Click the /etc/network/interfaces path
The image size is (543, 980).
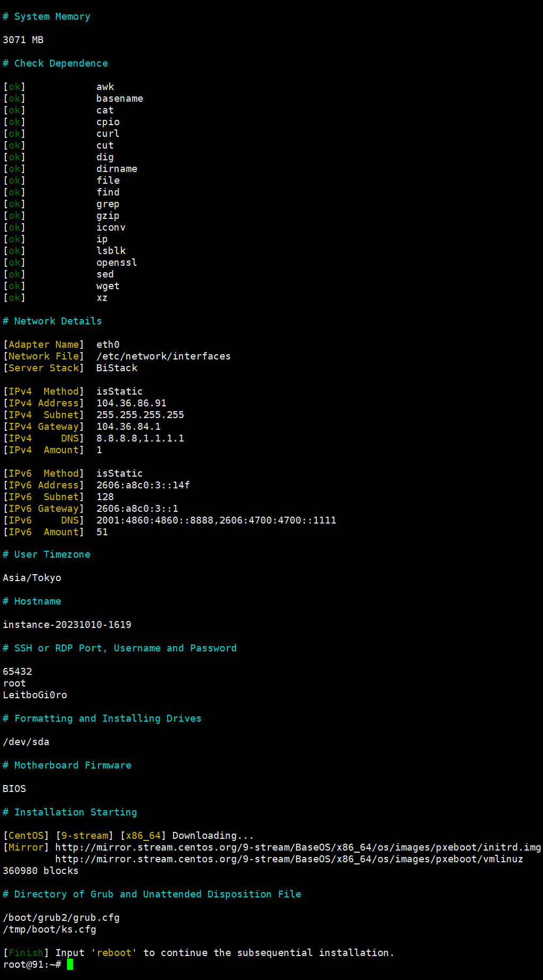click(x=163, y=356)
